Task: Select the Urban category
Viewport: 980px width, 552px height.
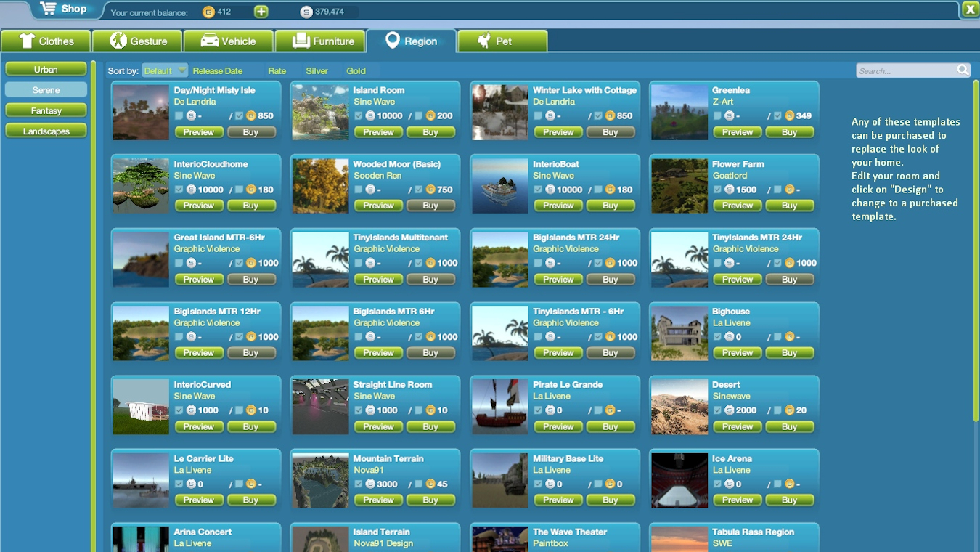Action: pos(46,69)
